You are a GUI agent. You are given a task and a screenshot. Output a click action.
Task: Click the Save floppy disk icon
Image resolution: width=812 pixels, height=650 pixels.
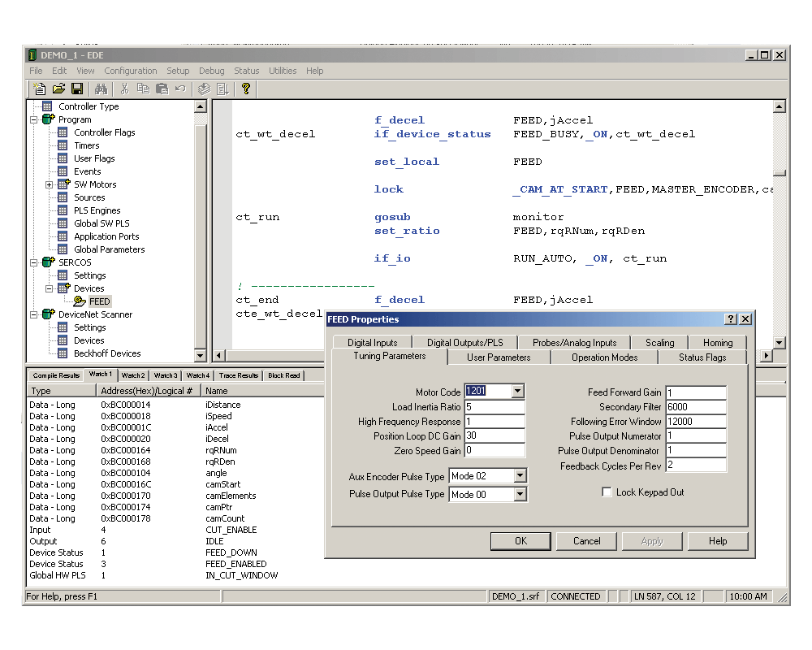[x=77, y=89]
